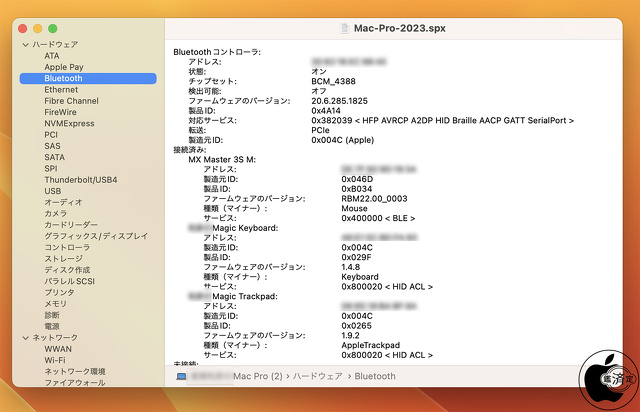
Task: Click ハードウェア in the path bar
Action: coord(318,376)
